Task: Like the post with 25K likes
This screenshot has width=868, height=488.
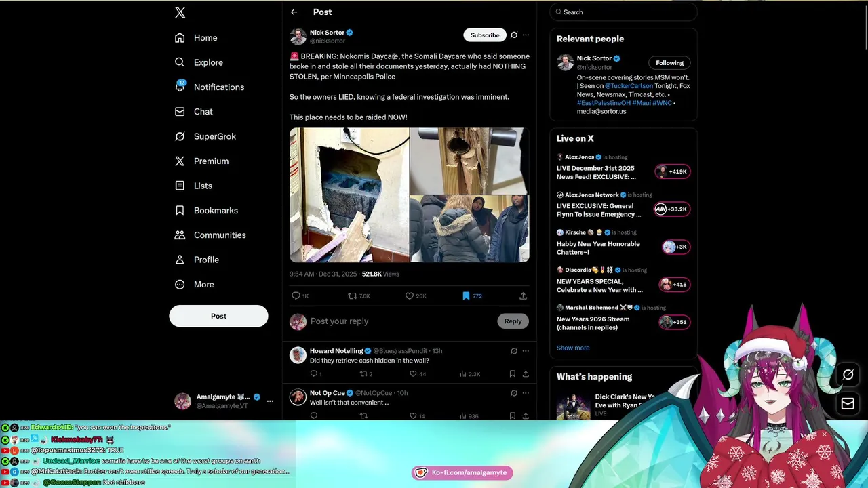Action: (415, 296)
